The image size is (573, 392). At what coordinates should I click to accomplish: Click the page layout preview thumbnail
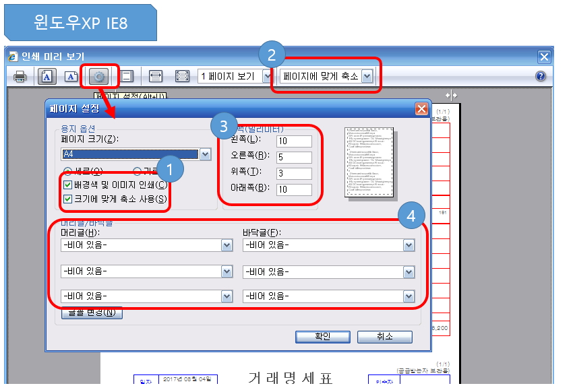pyautogui.click(x=369, y=162)
